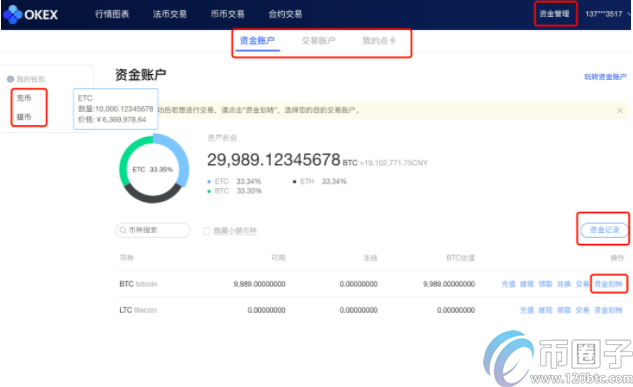Click the BTC bitcoin coin name

pyautogui.click(x=138, y=284)
